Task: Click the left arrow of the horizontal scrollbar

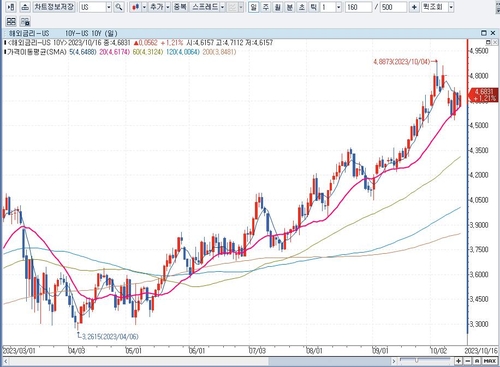Action: click(6, 361)
